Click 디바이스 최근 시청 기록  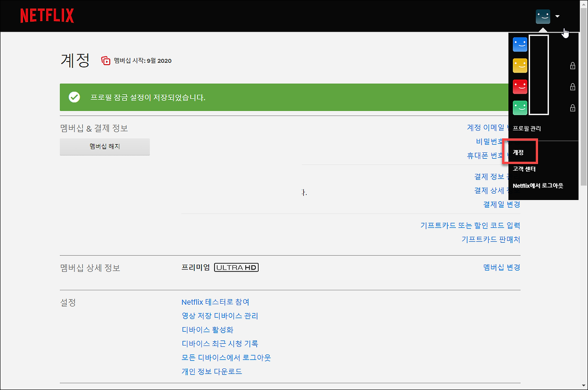pyautogui.click(x=220, y=344)
